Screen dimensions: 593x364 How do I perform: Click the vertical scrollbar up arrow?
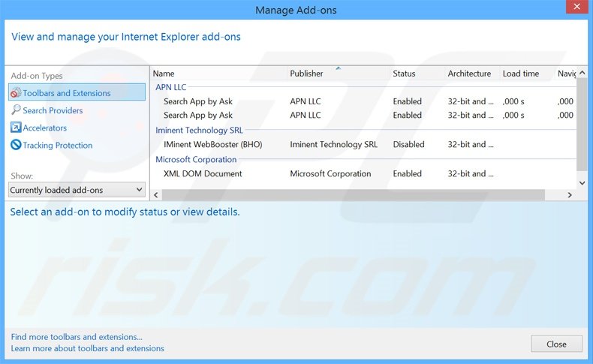point(582,73)
